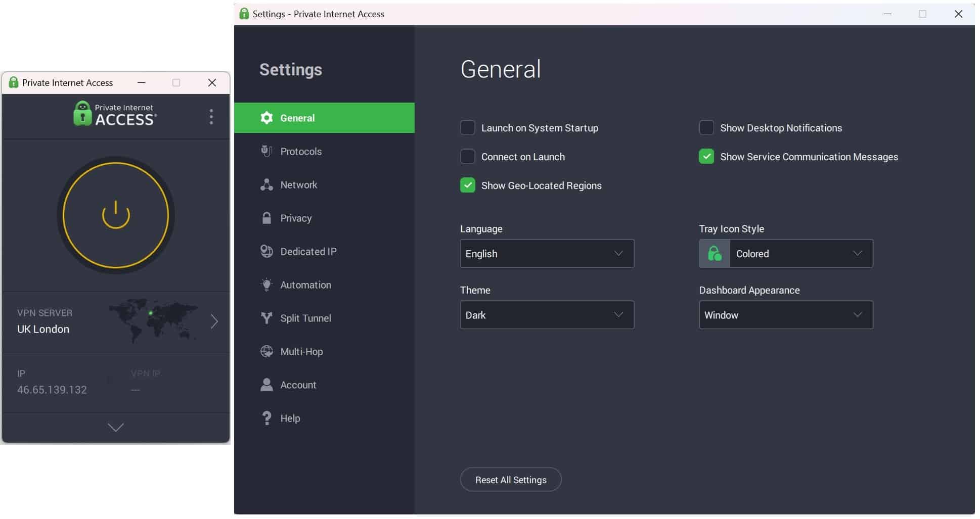Click the Private Internet Access logo

(x=115, y=113)
